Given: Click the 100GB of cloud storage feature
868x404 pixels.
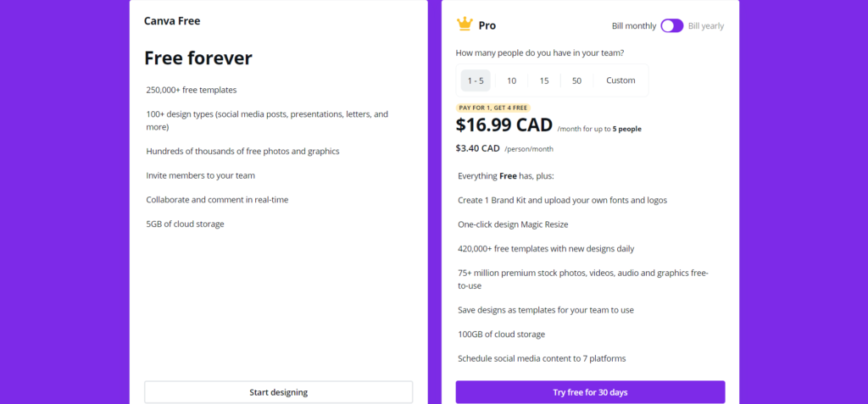Looking at the screenshot, I should pyautogui.click(x=502, y=335).
